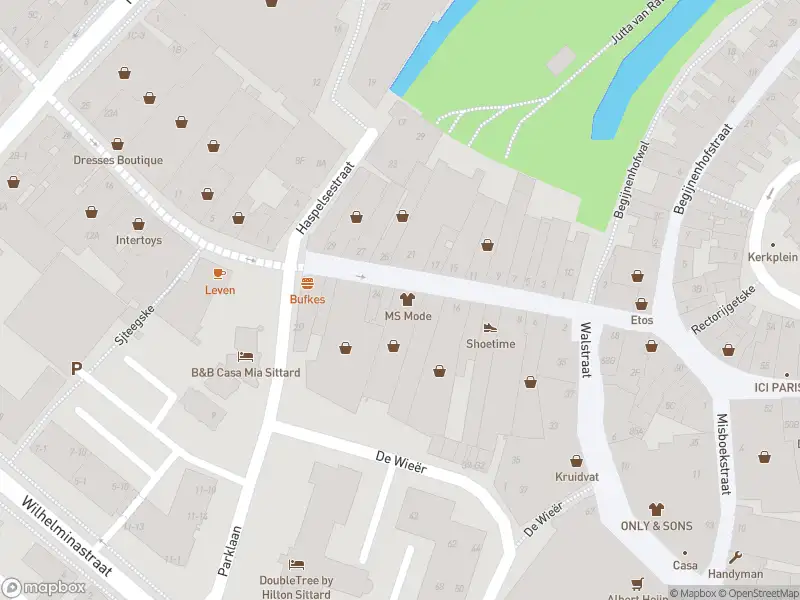Select the Intertoys store label
Screen dimensions: 800x600
139,240
